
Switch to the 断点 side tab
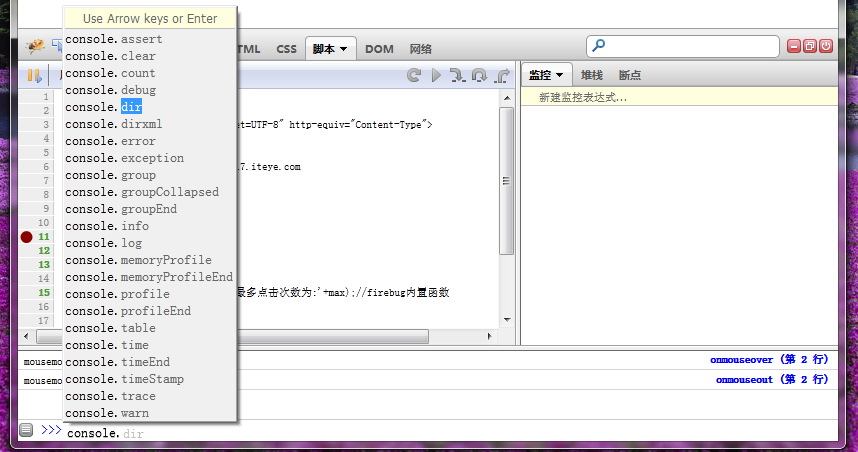[x=630, y=76]
